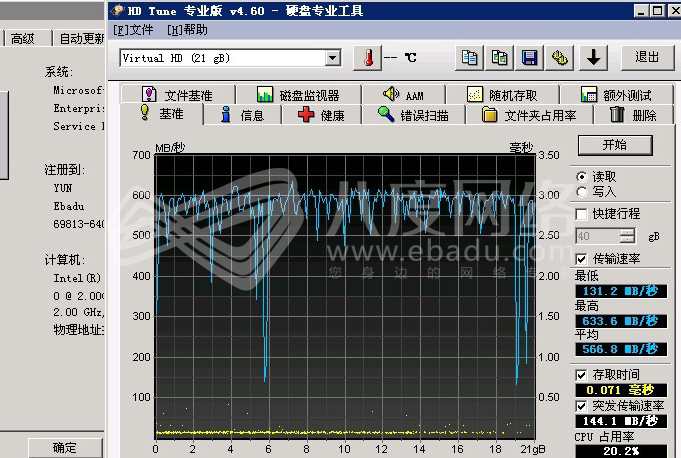The height and width of the screenshot is (458, 681).
Task: Switch to the 随机存取 tab label
Action: (x=513, y=95)
